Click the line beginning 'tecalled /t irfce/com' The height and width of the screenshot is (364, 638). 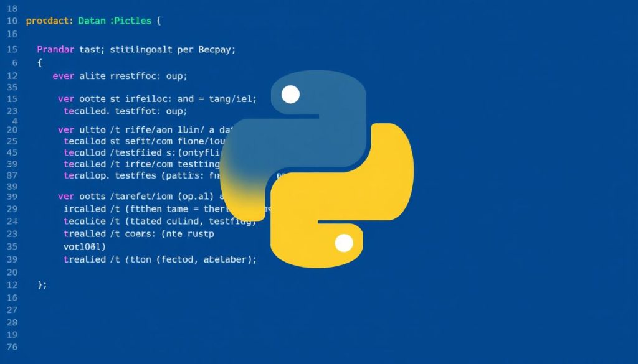tap(141, 164)
